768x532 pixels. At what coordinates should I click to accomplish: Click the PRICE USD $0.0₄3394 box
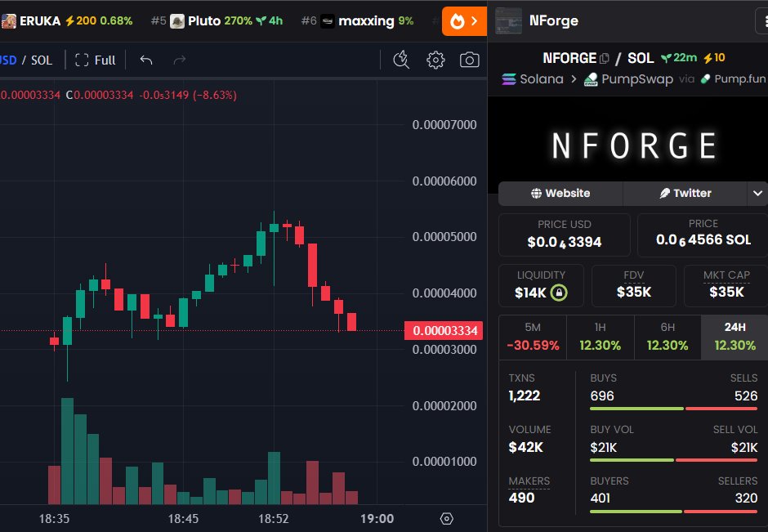565,235
